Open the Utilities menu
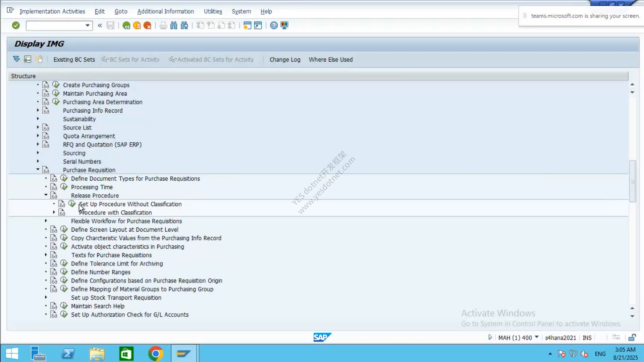The image size is (644, 362). pos(213,11)
